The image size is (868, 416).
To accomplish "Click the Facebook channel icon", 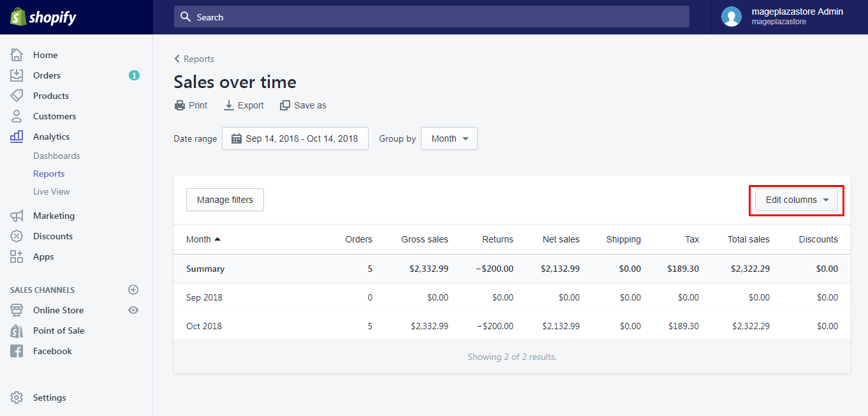I will [x=17, y=351].
